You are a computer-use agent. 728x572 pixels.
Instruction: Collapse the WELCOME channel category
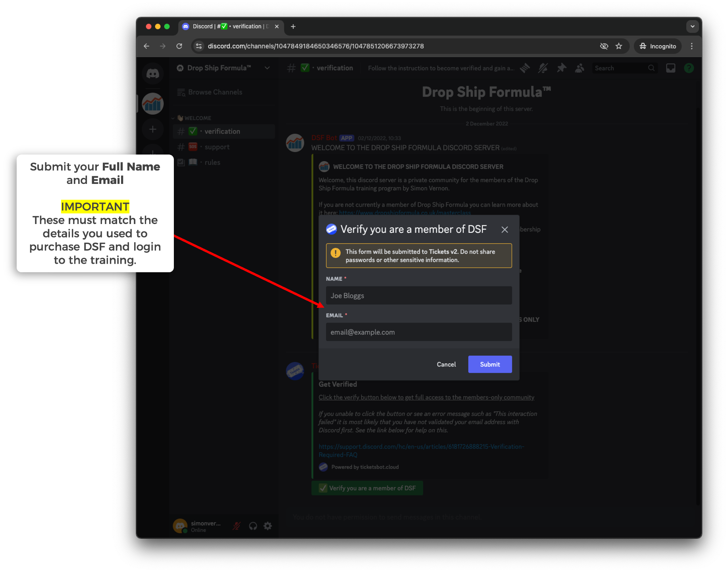pyautogui.click(x=194, y=118)
